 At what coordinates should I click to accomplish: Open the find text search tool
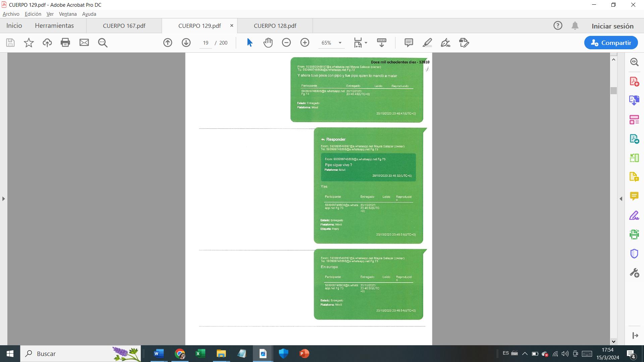[x=103, y=43]
